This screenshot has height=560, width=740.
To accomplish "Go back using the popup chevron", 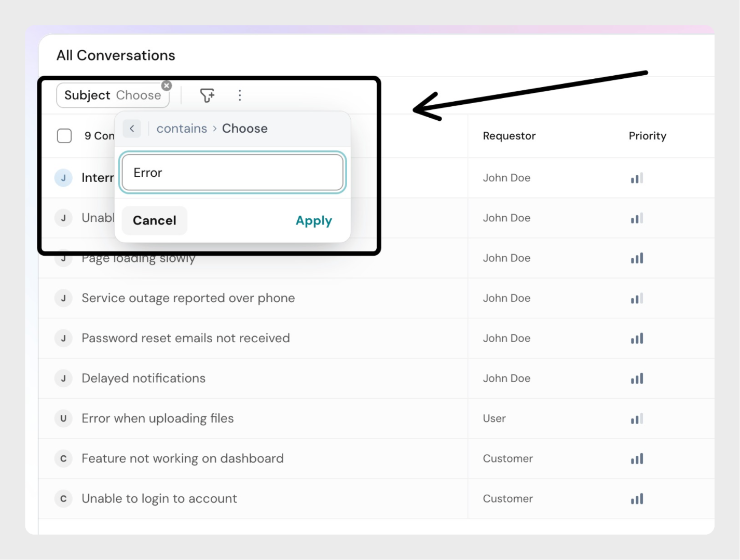I will coord(132,129).
